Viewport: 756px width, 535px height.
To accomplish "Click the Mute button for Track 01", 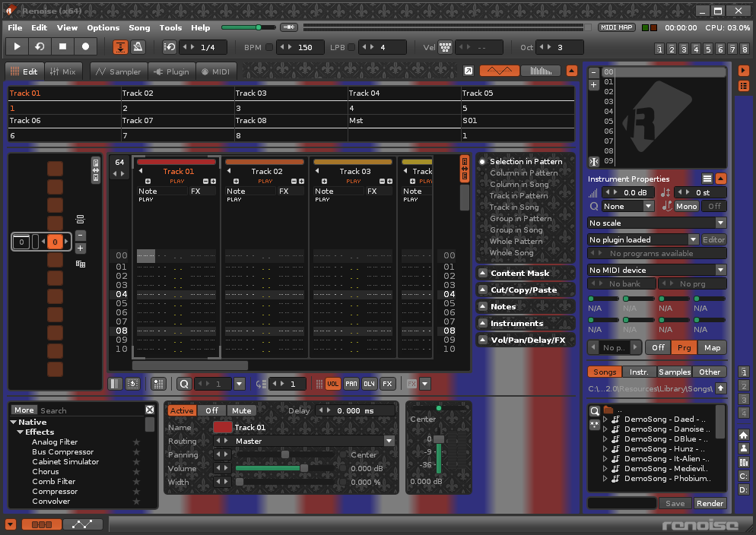I will pos(242,411).
